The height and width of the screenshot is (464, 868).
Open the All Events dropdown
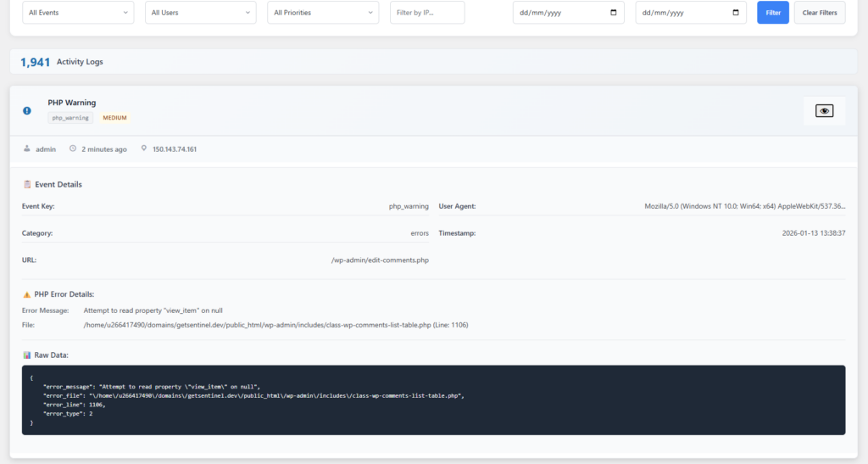pos(78,13)
